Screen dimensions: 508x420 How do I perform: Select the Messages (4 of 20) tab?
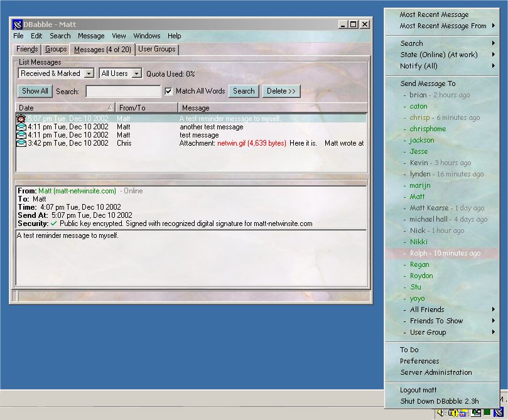[x=102, y=50]
